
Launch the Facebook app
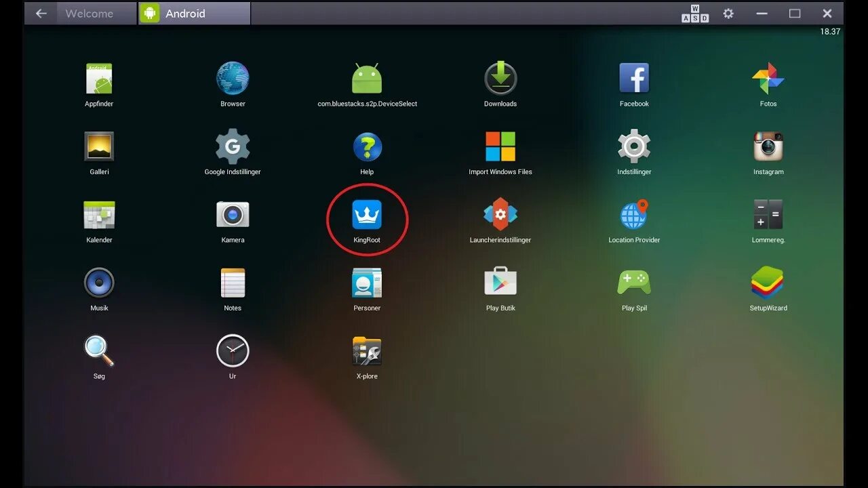(634, 79)
